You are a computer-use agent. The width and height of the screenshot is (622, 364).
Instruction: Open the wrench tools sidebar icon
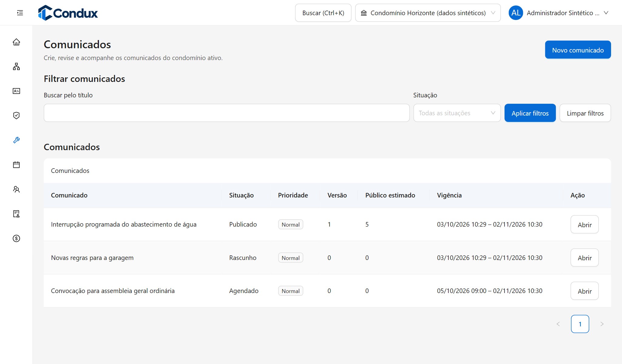coord(16,140)
